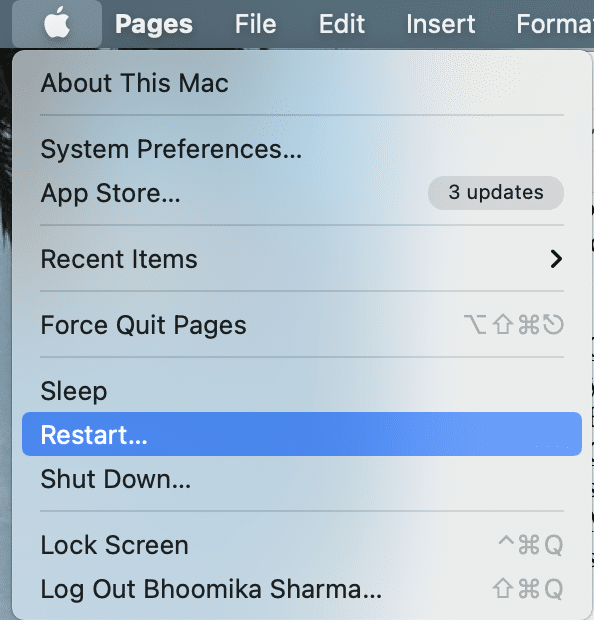Open the Pages application menu
The width and height of the screenshot is (594, 620).
(154, 25)
